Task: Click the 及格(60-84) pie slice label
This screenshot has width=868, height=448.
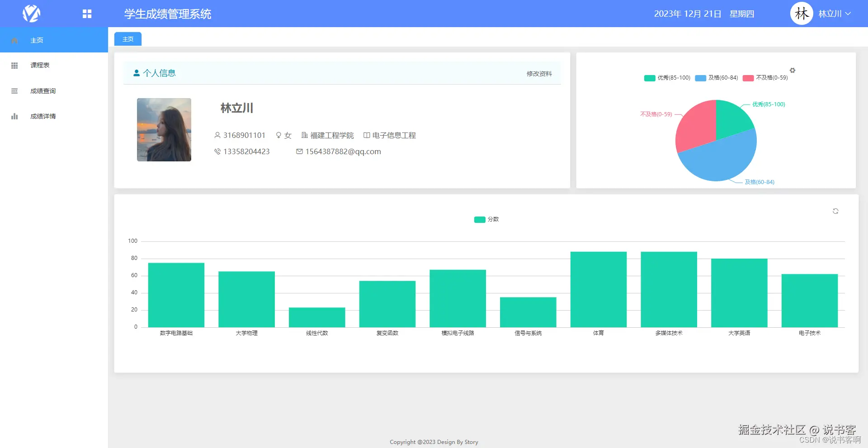Action: [x=759, y=182]
